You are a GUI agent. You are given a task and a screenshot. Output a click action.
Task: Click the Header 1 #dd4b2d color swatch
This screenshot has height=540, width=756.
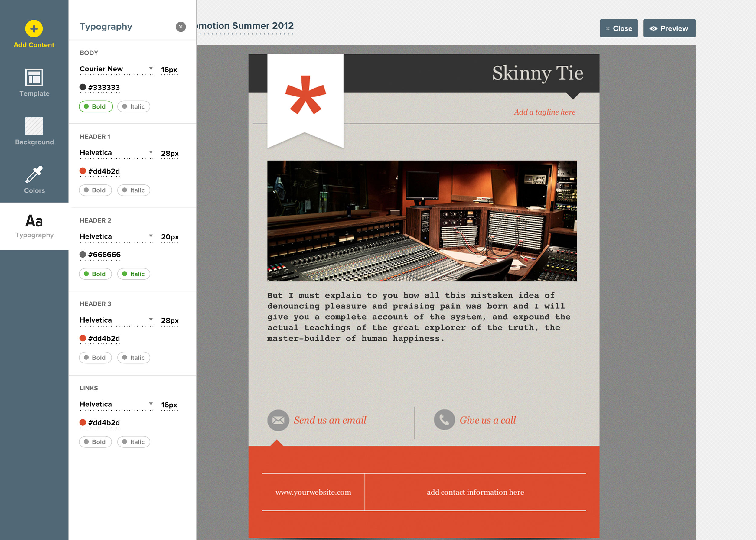pos(83,171)
